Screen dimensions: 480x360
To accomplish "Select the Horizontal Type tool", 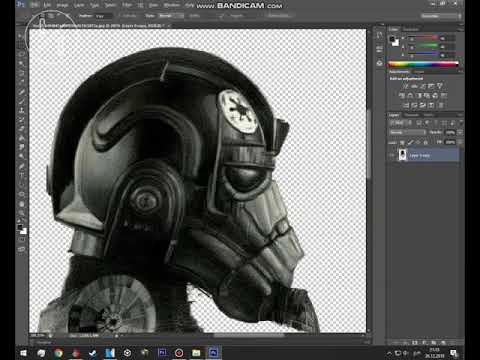I will point(21,175).
